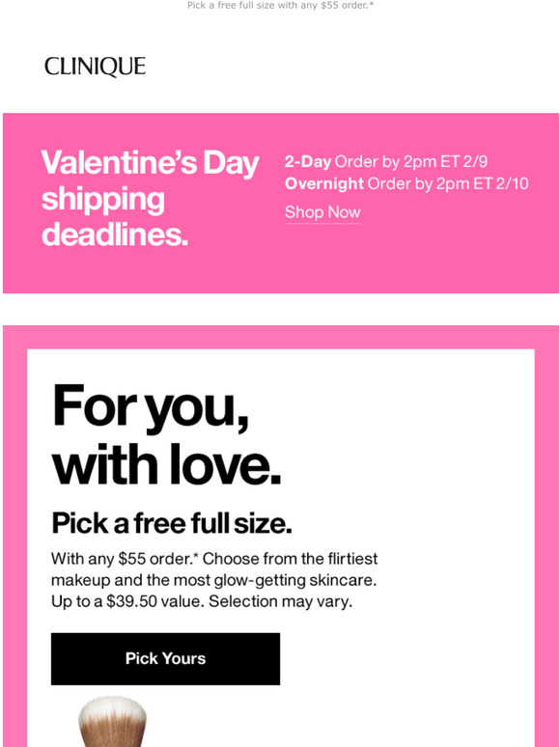
Task: Click the white bristles of the brush
Action: click(112, 705)
